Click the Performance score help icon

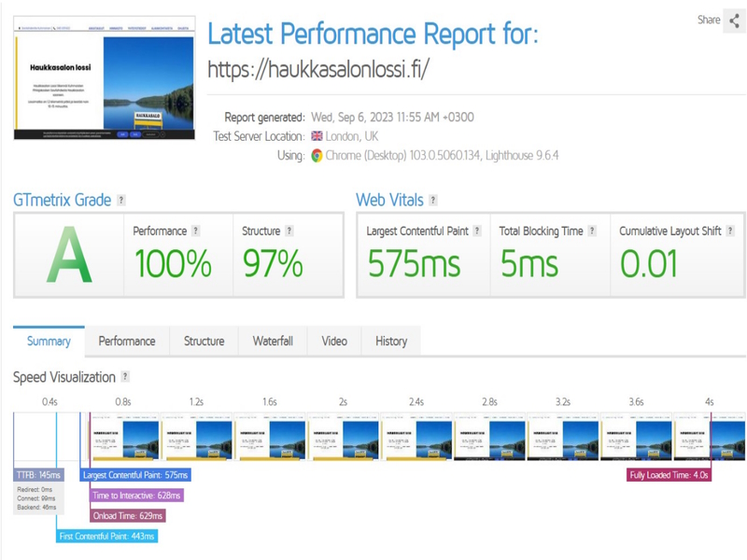pos(196,231)
